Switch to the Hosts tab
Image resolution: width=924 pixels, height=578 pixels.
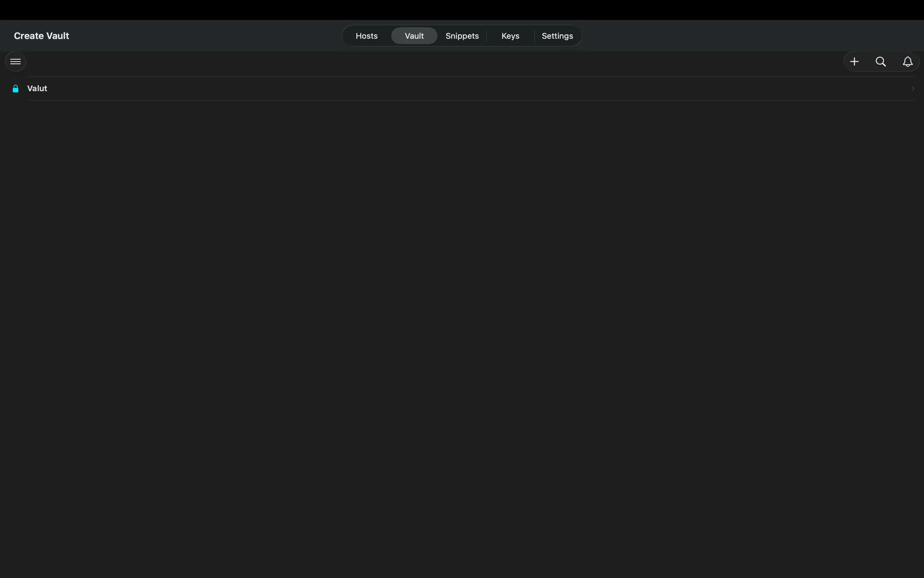(x=367, y=36)
